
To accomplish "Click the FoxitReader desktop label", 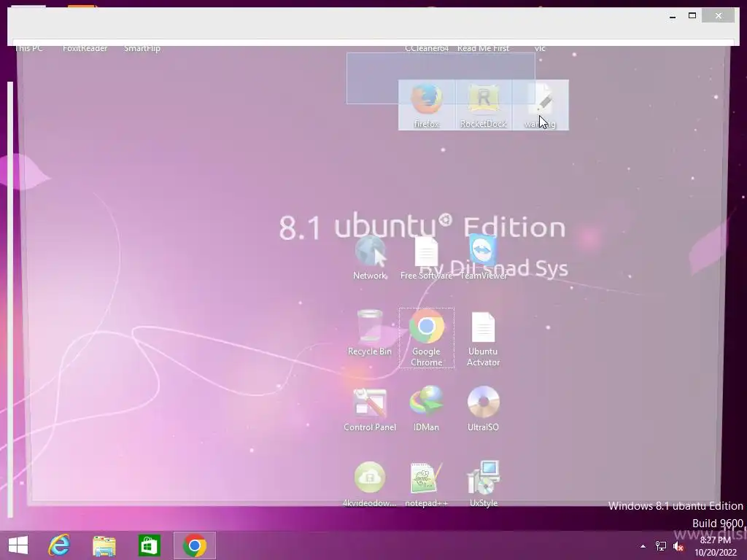I will click(85, 49).
